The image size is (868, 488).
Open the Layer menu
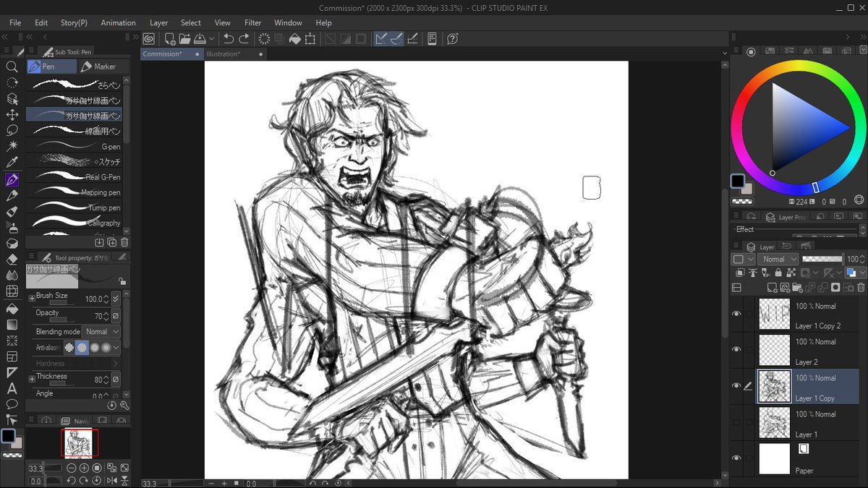point(158,23)
